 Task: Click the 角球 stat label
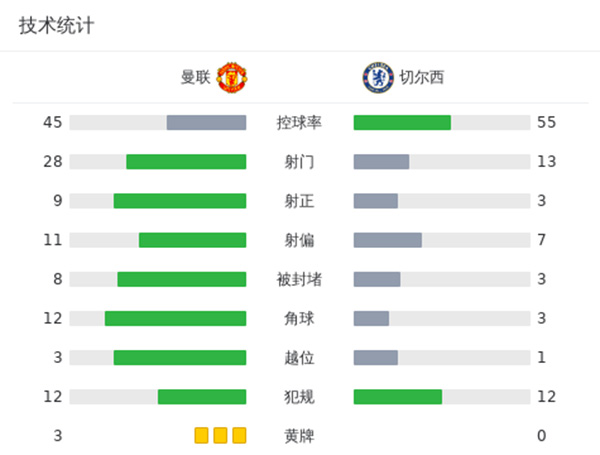[x=299, y=318]
